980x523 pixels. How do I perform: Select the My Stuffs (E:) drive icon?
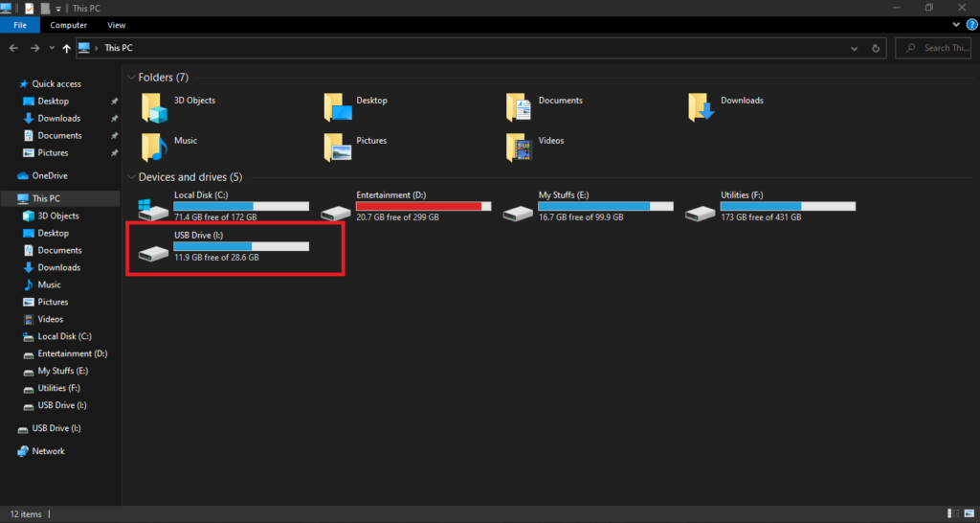coord(519,214)
